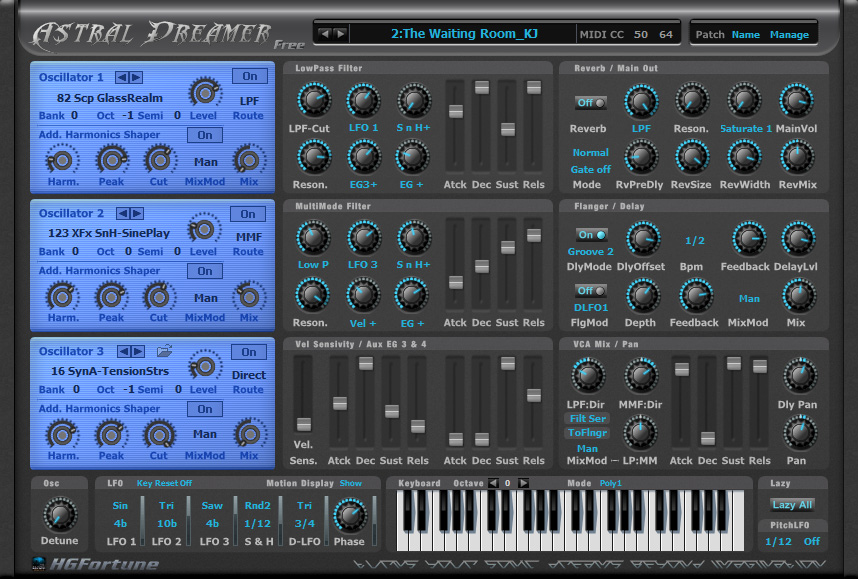Click the Bpm 1/2 value
Viewport: 858px width, 579px height.
pos(695,241)
